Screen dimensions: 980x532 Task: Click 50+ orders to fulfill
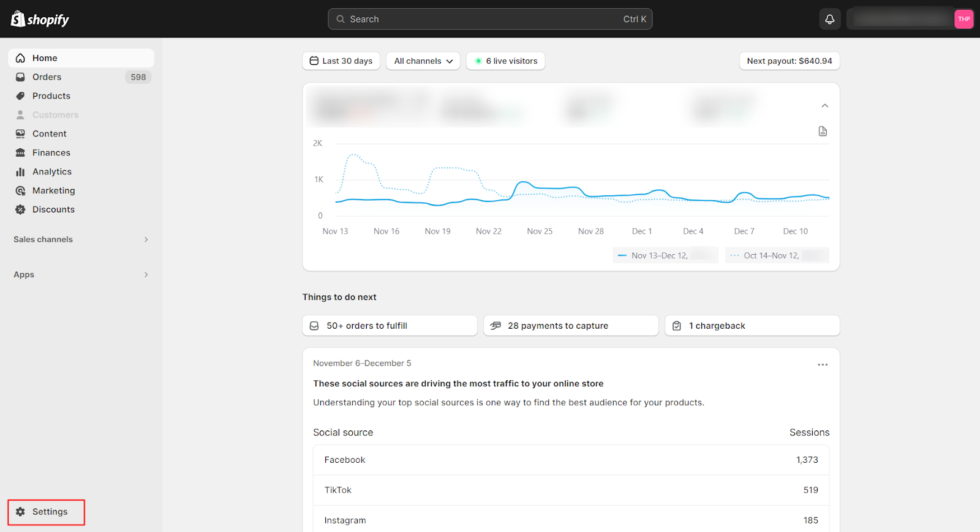(390, 326)
